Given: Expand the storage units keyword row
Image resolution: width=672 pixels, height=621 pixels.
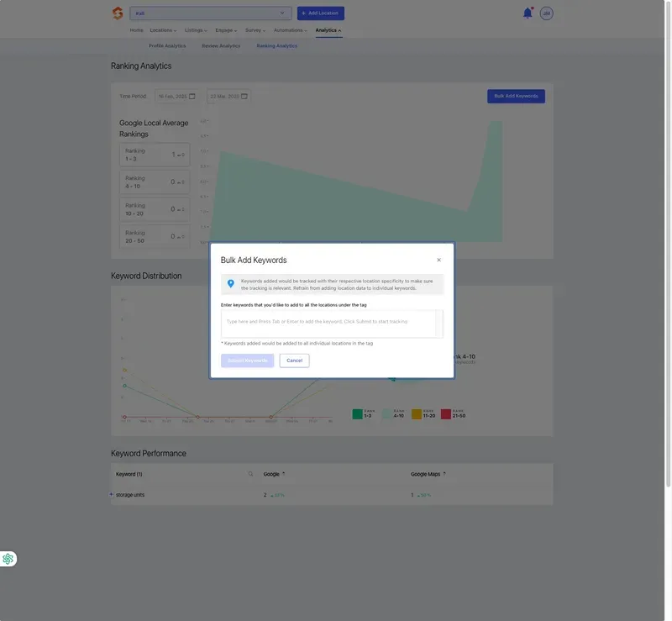Looking at the screenshot, I should click(112, 494).
